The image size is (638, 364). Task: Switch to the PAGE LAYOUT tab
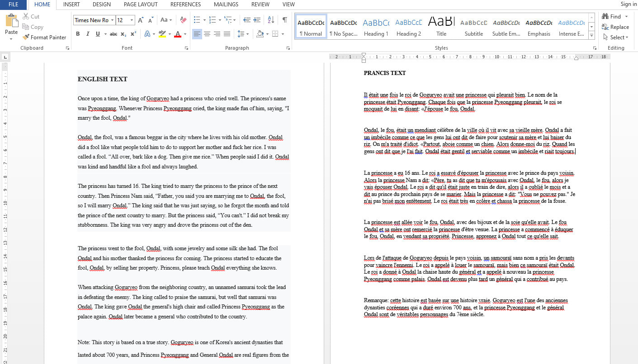pyautogui.click(x=141, y=5)
